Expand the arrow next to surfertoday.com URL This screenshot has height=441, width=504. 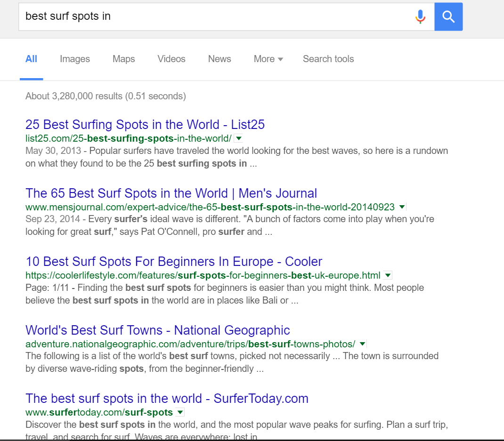tap(180, 412)
